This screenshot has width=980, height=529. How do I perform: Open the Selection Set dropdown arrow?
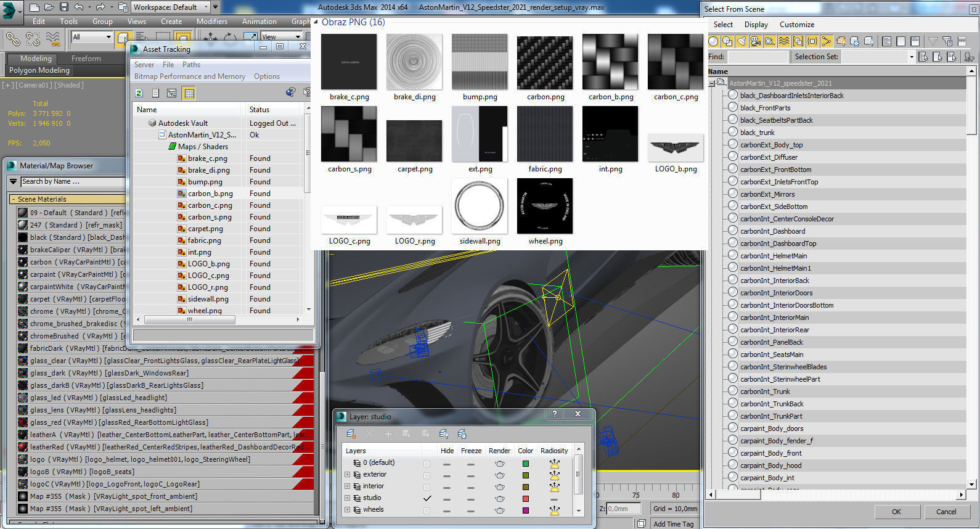click(912, 57)
